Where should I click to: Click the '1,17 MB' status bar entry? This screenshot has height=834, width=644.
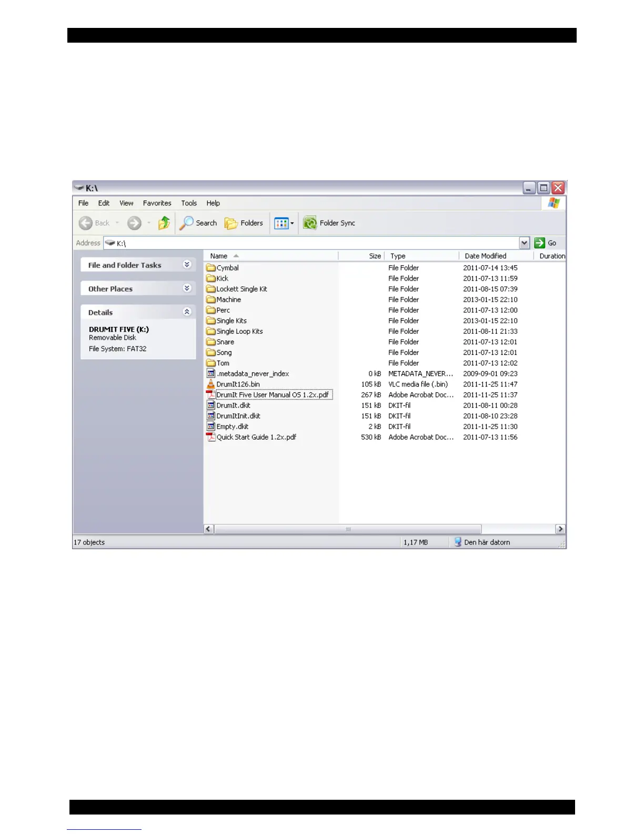point(416,542)
